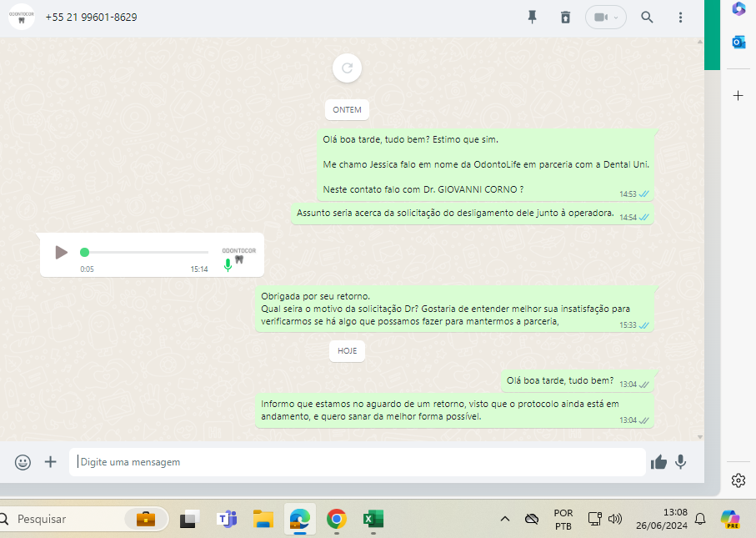Focus the 'Digite uma mensagem' field

(x=358, y=462)
